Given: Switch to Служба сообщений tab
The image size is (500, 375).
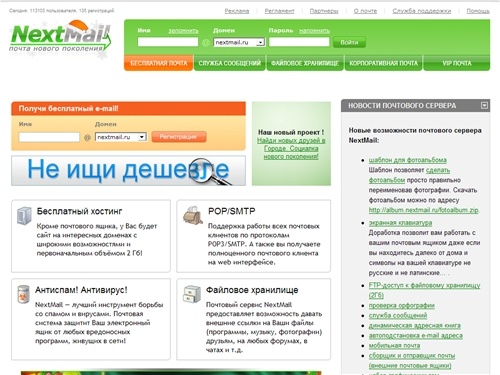Looking at the screenshot, I should point(230,63).
